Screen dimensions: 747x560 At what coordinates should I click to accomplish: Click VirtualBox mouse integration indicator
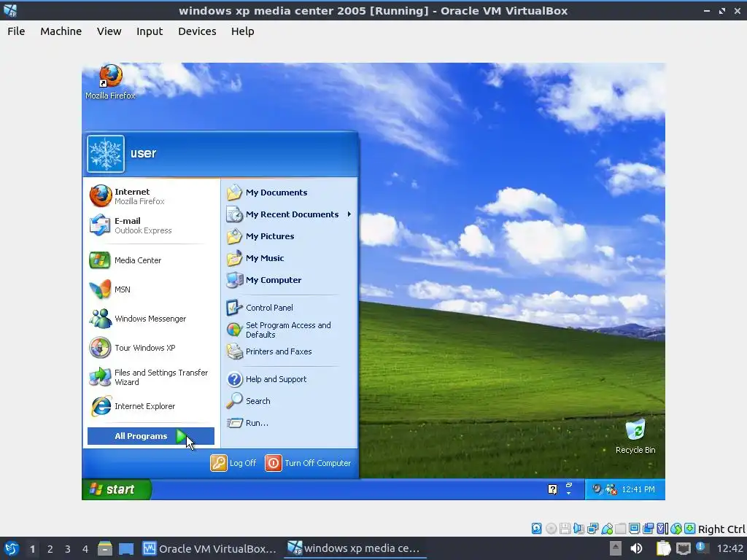click(676, 528)
